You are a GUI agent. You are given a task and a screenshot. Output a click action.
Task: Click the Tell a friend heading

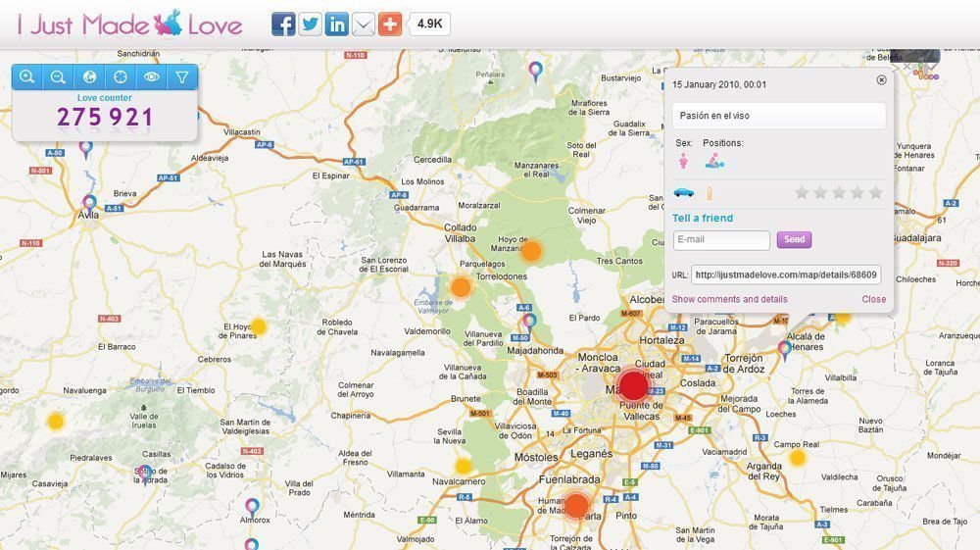pyautogui.click(x=703, y=218)
